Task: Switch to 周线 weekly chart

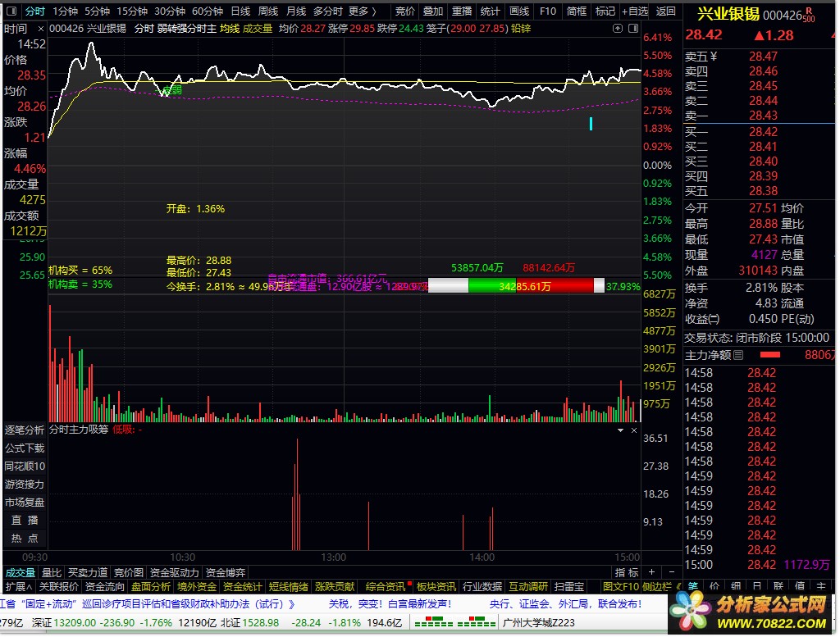Action: point(268,11)
